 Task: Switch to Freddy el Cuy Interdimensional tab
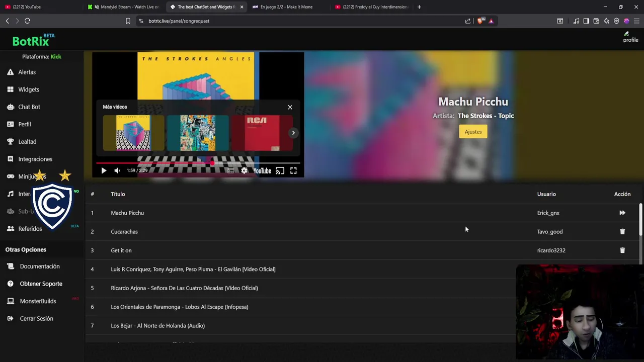tap(371, 7)
